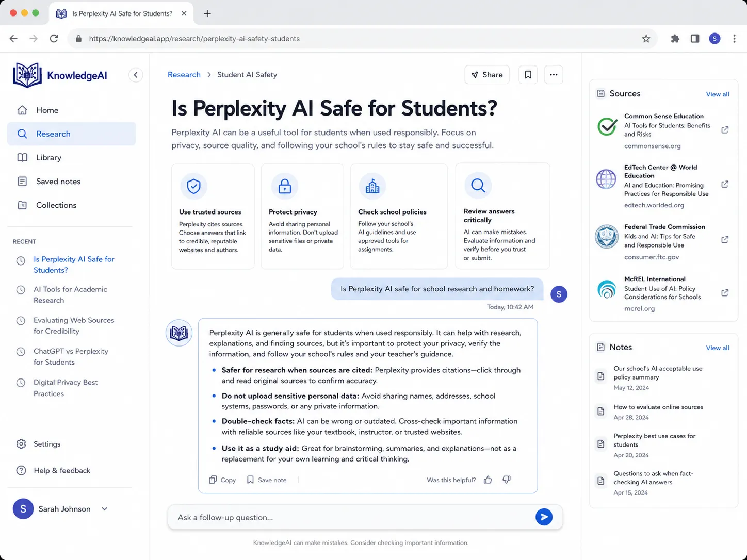Open the browser extensions puzzle icon

pyautogui.click(x=675, y=39)
